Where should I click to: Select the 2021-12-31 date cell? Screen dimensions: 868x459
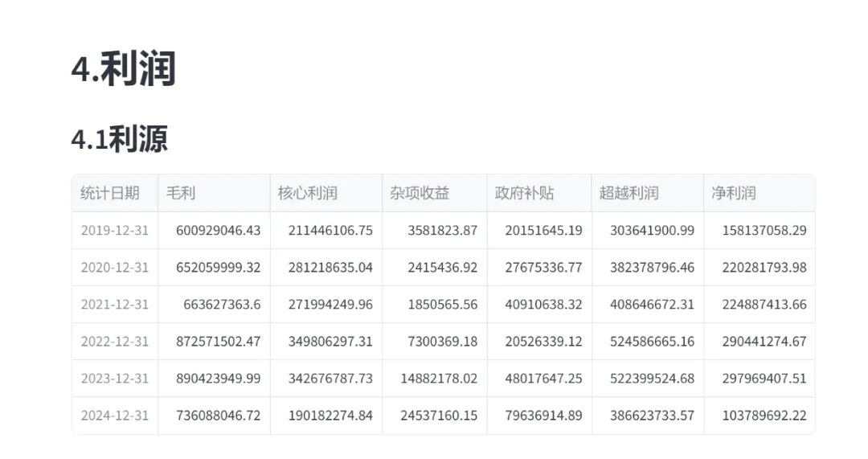click(115, 305)
